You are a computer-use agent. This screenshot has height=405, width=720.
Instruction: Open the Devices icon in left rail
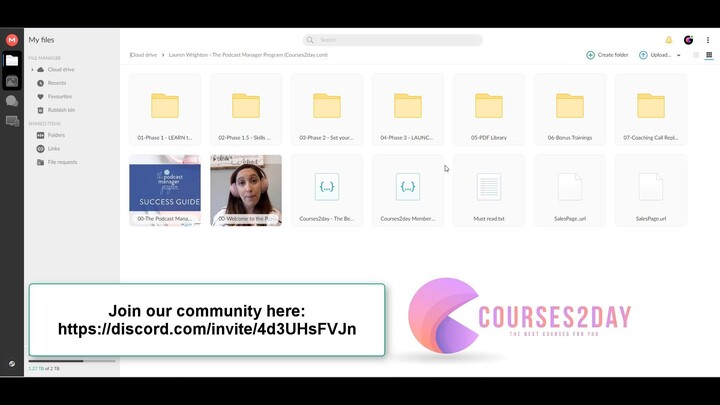pos(12,121)
